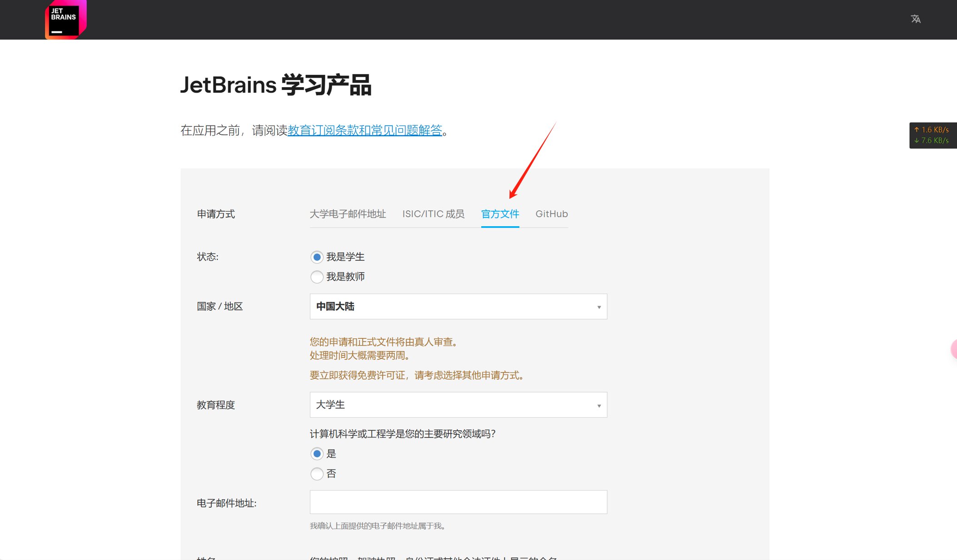Screen dimensions: 957x560
Task: Click into the 电子邮件地址 input field
Action: coord(458,502)
